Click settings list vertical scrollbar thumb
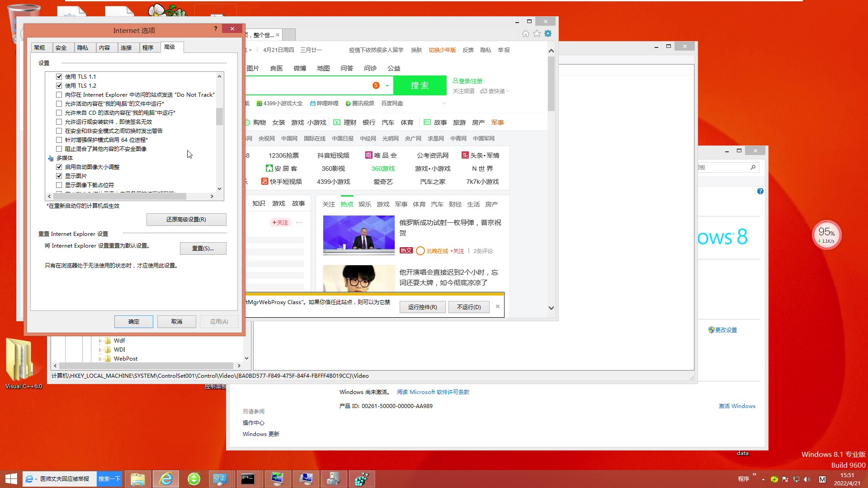The image size is (868, 488). tap(219, 117)
